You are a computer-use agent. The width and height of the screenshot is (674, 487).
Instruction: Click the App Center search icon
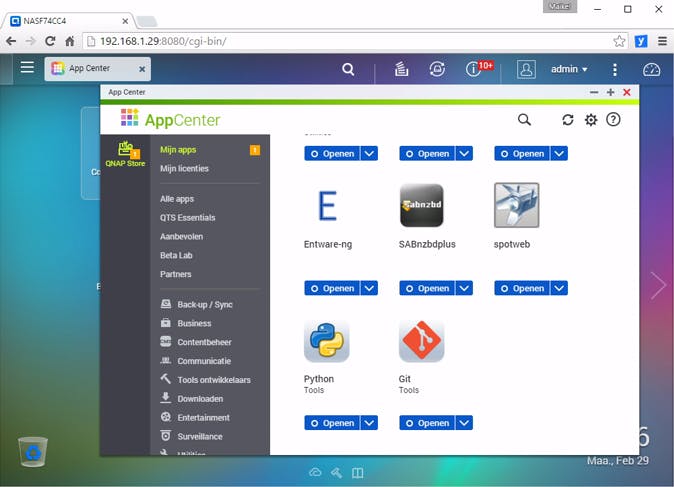click(x=524, y=119)
